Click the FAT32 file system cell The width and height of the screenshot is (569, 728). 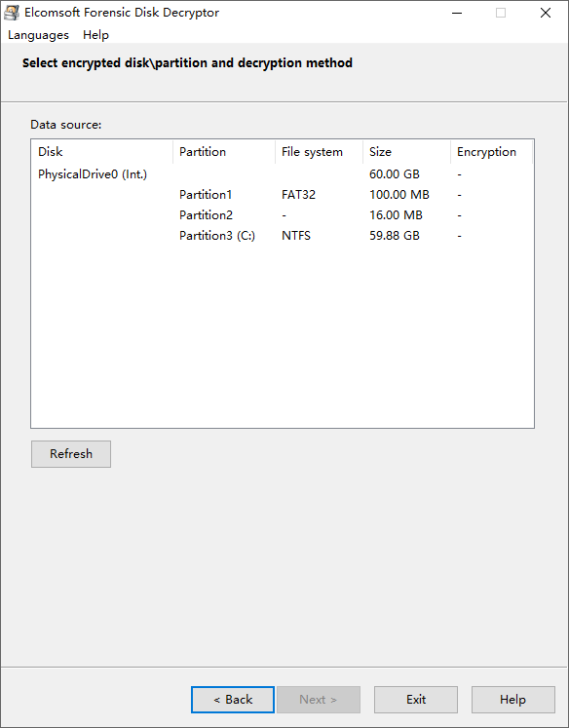298,195
